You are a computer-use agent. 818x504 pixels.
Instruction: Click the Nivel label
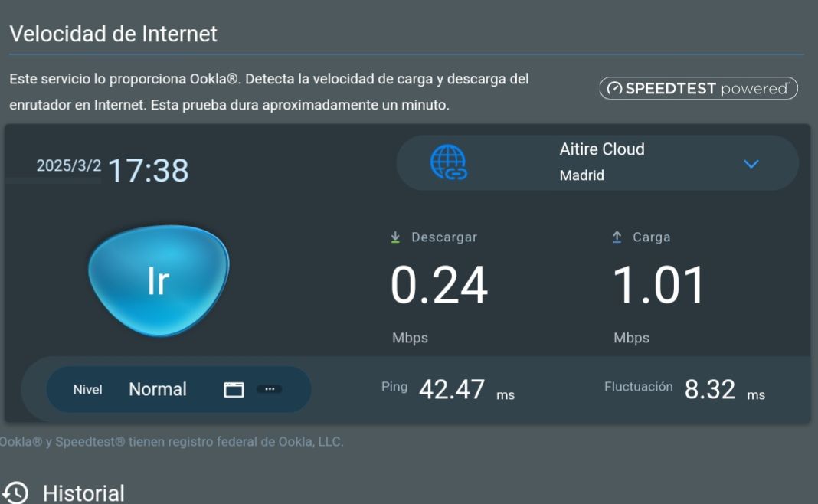click(87, 389)
